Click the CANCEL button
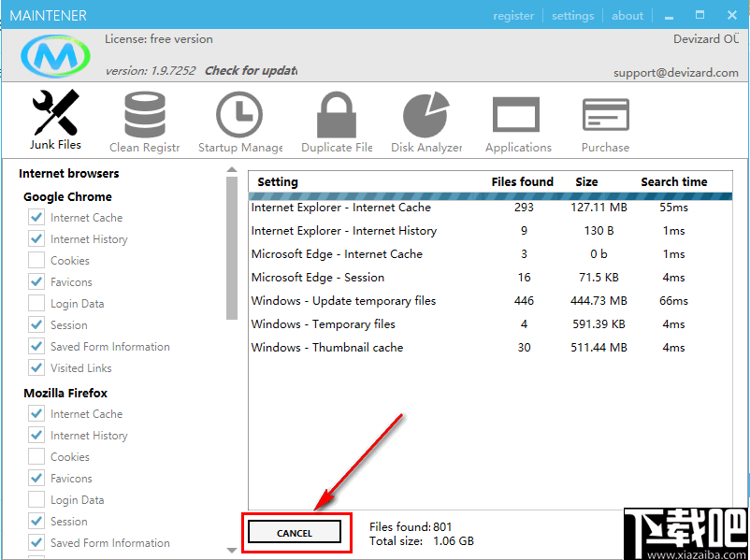Viewport: 750px width, 560px height. 295,533
